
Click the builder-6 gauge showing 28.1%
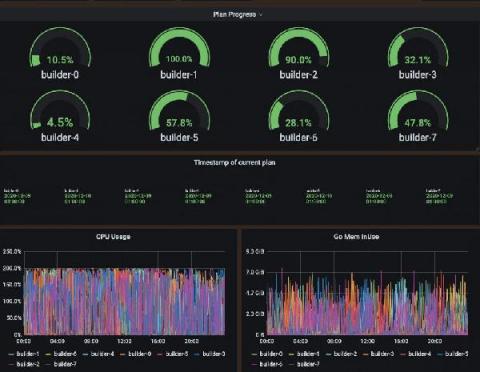299,110
